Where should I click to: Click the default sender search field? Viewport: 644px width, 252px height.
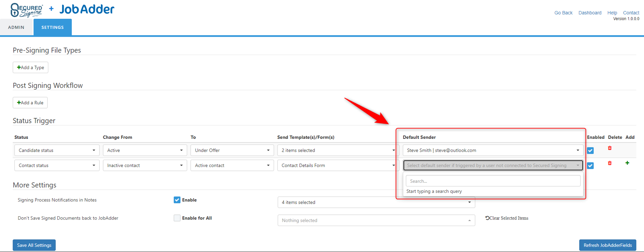click(x=493, y=181)
